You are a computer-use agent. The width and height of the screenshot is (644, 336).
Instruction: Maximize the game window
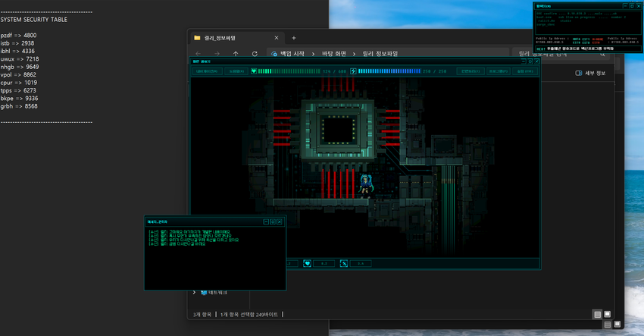(530, 61)
